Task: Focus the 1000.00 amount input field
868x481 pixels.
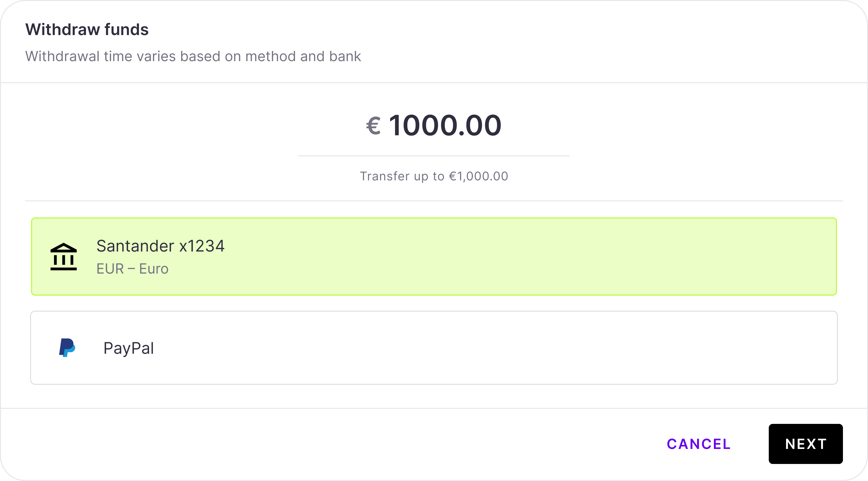Action: pos(445,125)
